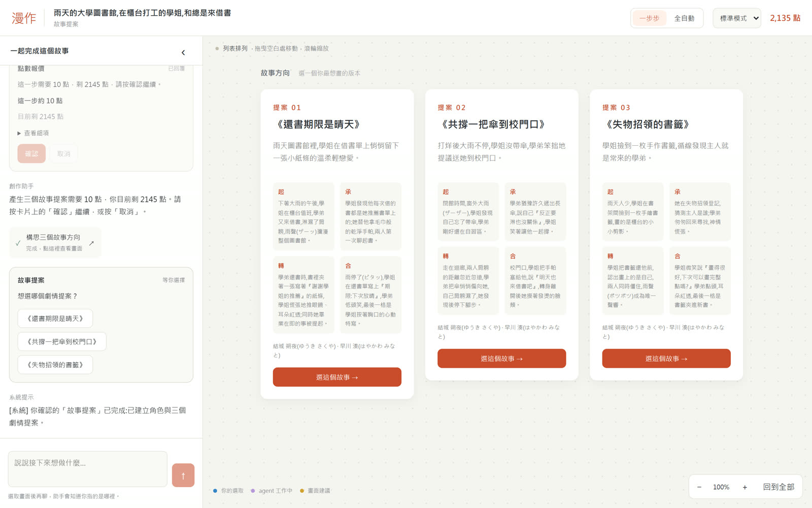Click the 2,135 點 points balance
812x508 pixels.
pyautogui.click(x=785, y=18)
